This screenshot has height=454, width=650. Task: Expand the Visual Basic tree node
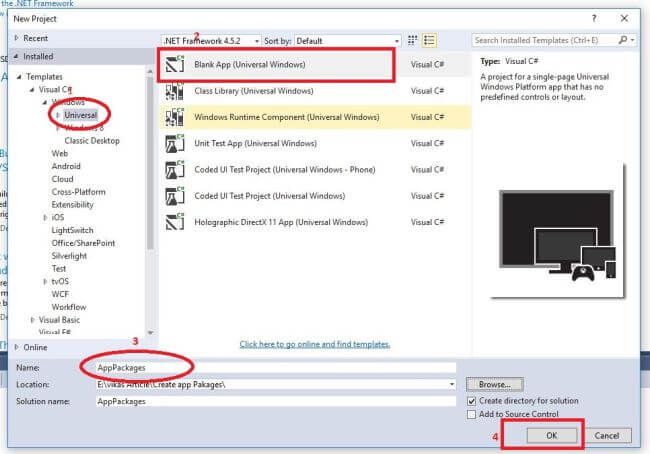[32, 320]
